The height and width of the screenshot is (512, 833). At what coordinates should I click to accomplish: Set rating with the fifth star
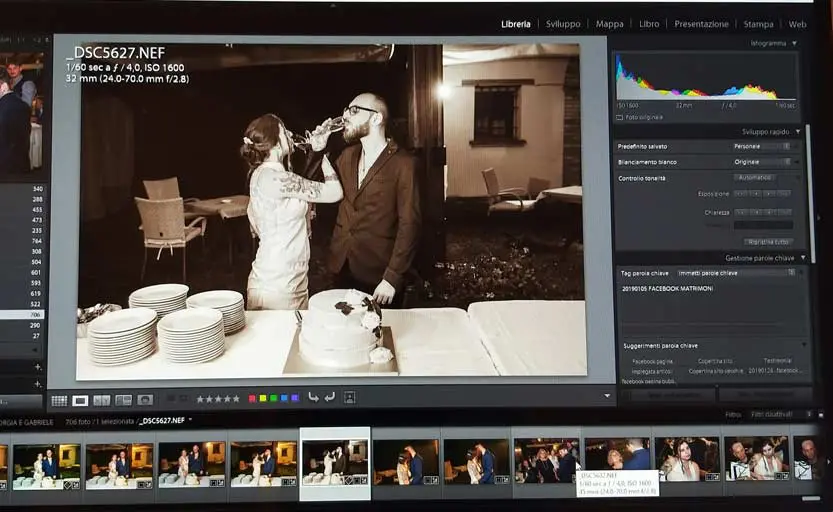[235, 399]
